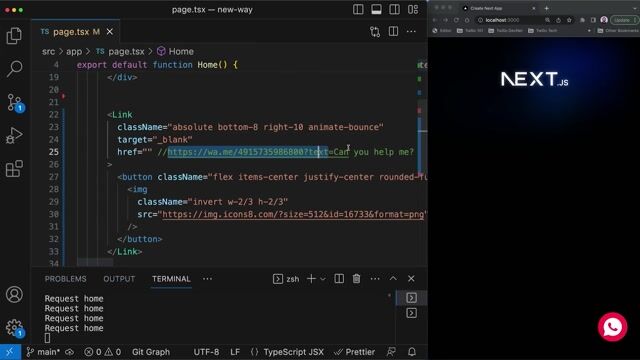Open new browser tab with plus
The height and width of the screenshot is (360, 640).
click(547, 8)
